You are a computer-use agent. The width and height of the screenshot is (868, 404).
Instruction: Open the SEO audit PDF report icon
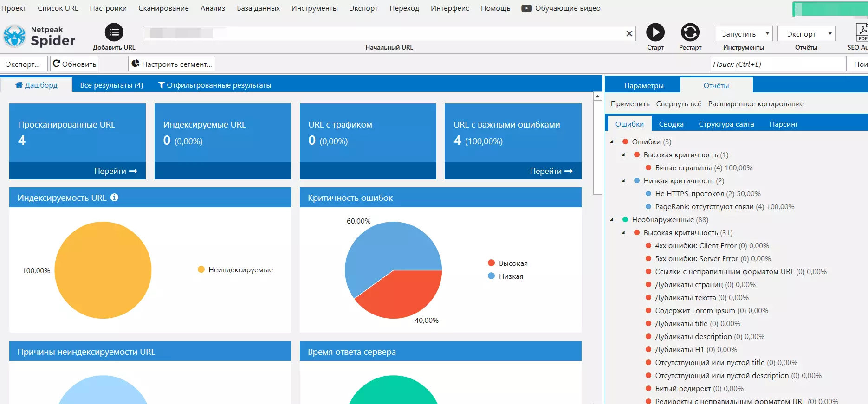[861, 32]
